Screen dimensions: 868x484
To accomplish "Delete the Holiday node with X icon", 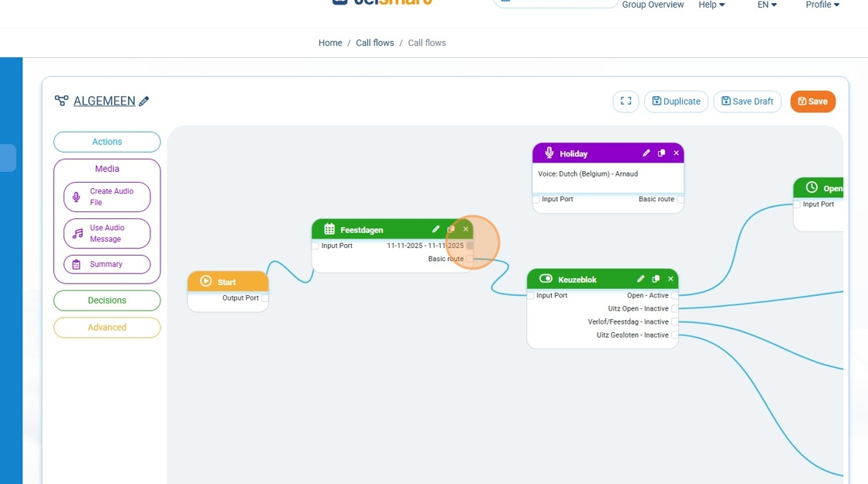I will [676, 153].
